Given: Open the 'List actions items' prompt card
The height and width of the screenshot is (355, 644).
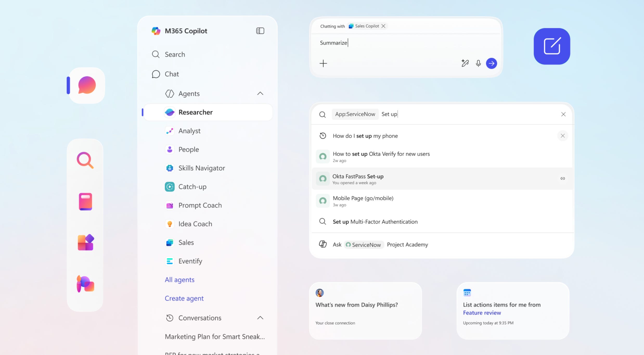Looking at the screenshot, I should [513, 311].
